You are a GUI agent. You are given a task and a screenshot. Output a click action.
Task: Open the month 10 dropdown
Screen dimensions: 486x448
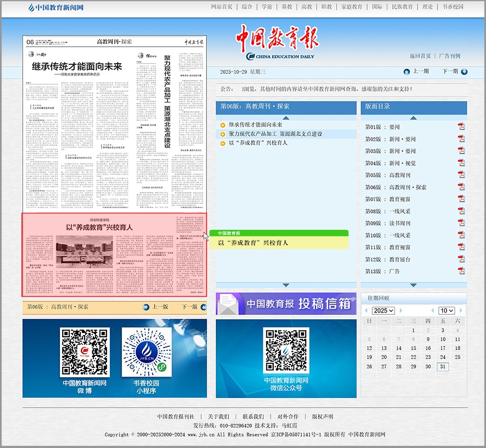point(447,310)
